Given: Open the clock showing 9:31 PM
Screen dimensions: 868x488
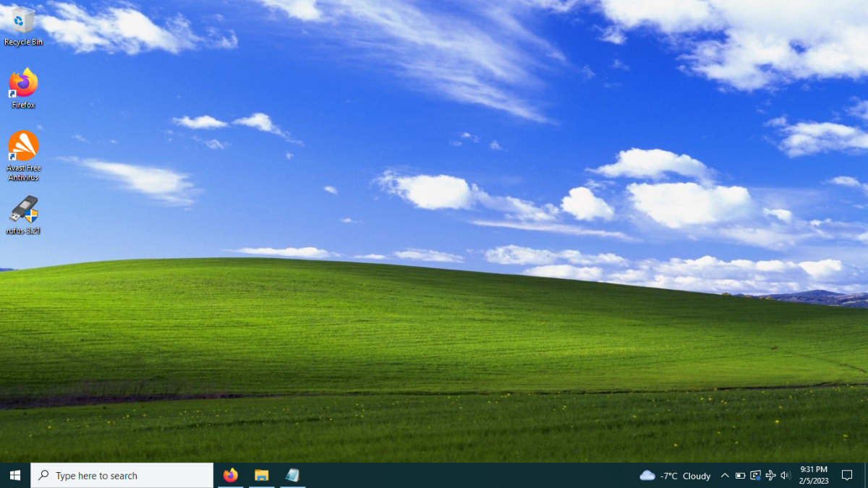Looking at the screenshot, I should click(814, 475).
